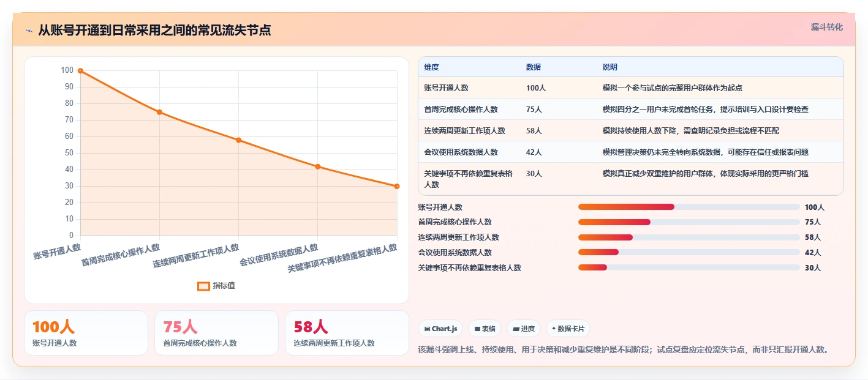
Task: Click the footer note starting 该漏斗强调上线
Action: pyautogui.click(x=624, y=350)
